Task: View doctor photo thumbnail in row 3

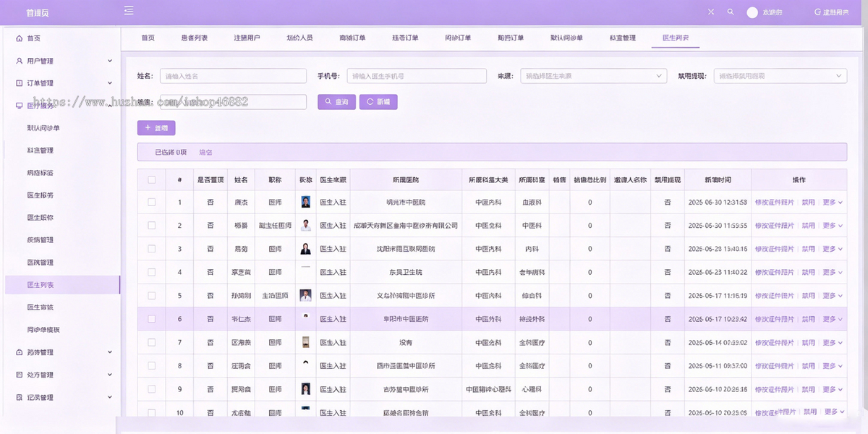Action: click(306, 249)
